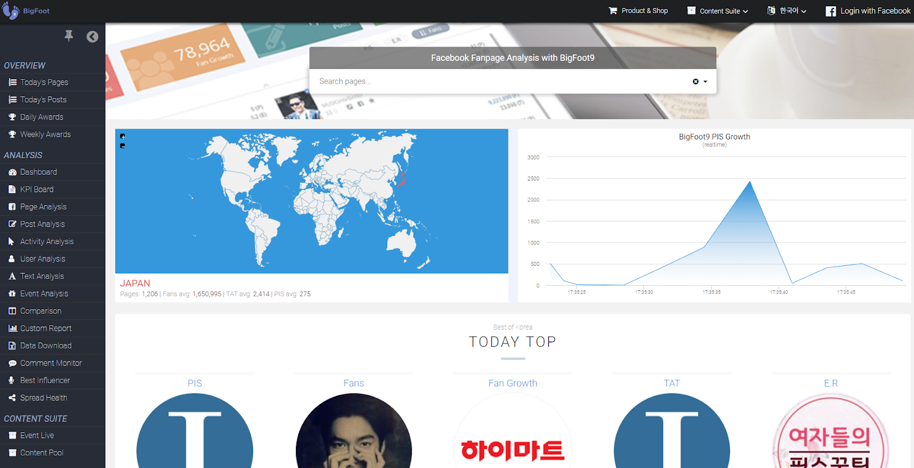914x468 pixels.
Task: Click the Text Analysis letter A icon
Action: (12, 276)
